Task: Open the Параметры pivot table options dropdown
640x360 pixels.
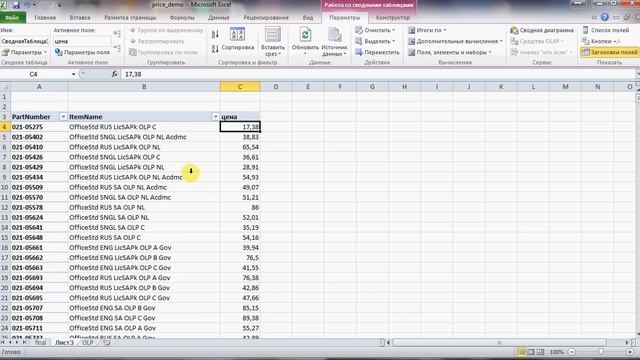Action: 24,52
